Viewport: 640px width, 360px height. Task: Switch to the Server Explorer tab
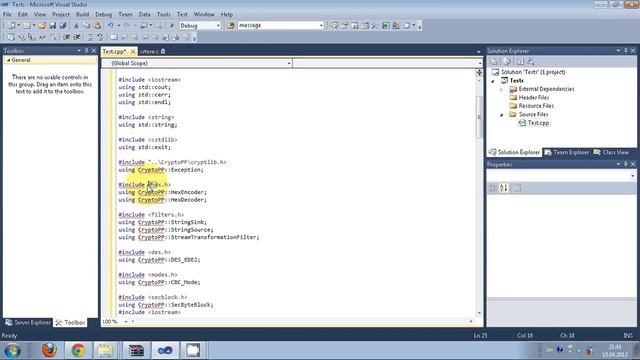coord(28,322)
